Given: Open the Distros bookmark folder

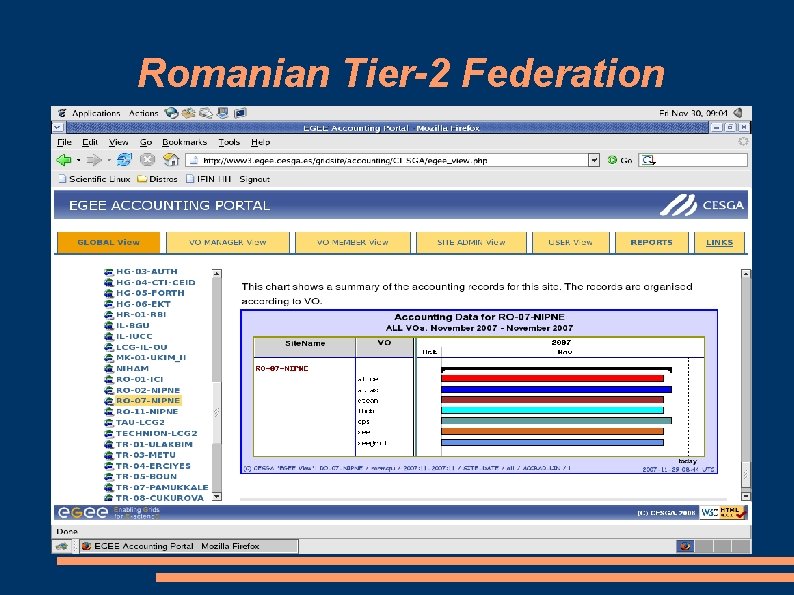Looking at the screenshot, I should coord(157,179).
